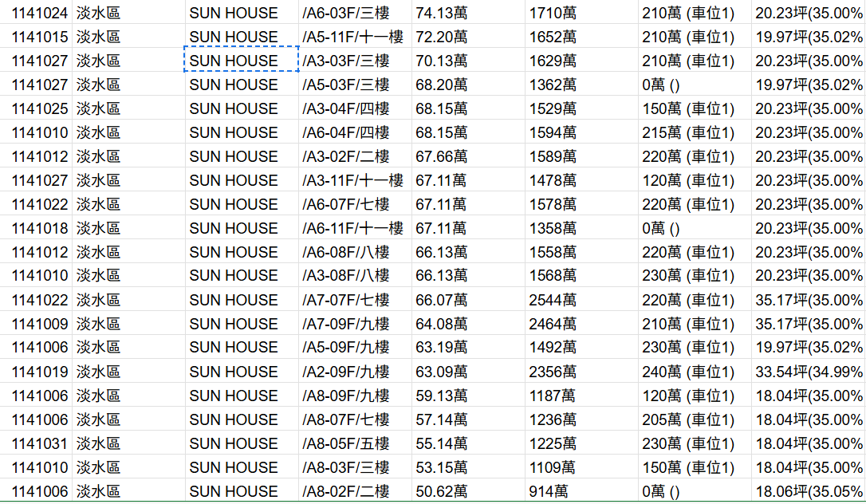866x504 pixels.
Task: Select the 1652萬 cell
Action: click(581, 36)
